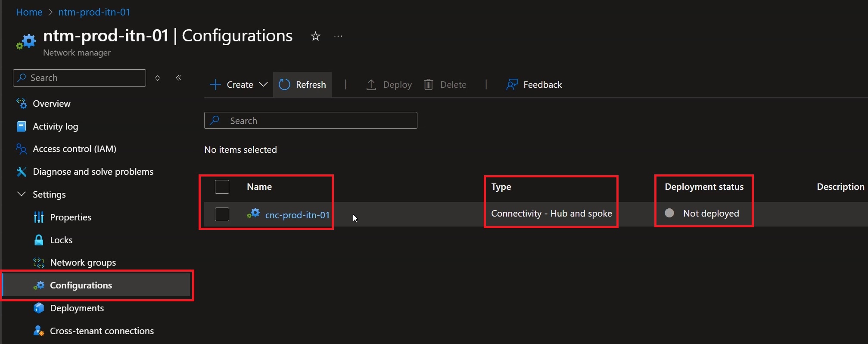
Task: Click the Feedback toolbar icon
Action: (511, 84)
